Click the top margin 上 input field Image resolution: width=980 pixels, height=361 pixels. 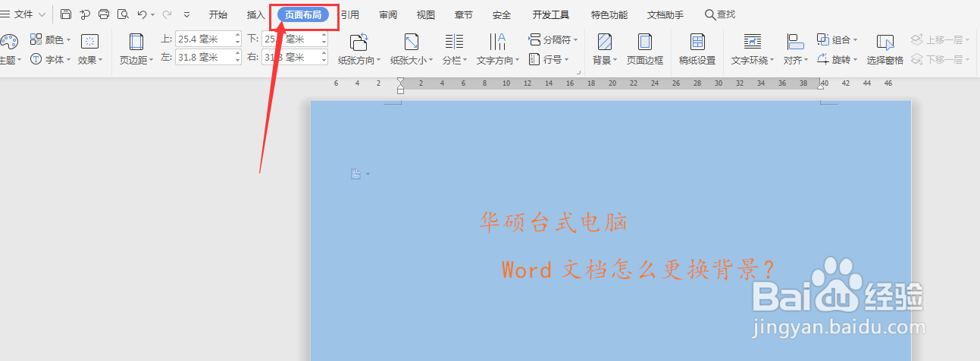(205, 39)
